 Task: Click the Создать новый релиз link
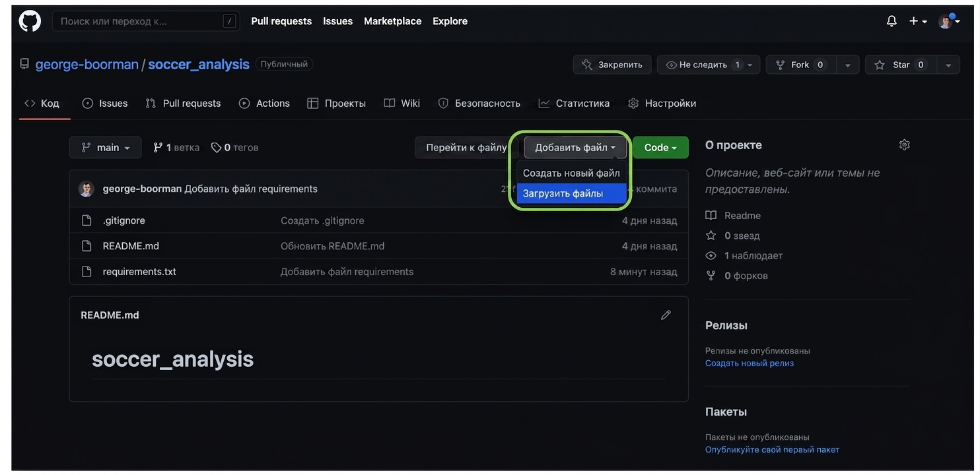click(x=750, y=364)
